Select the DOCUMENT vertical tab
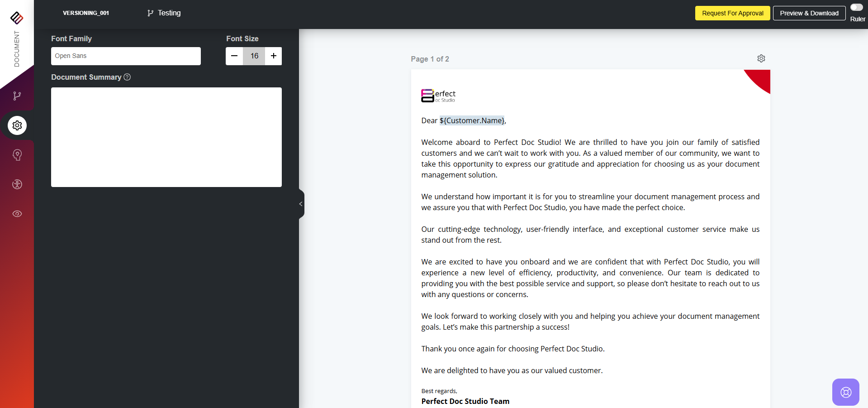This screenshot has width=868, height=408. click(x=17, y=49)
